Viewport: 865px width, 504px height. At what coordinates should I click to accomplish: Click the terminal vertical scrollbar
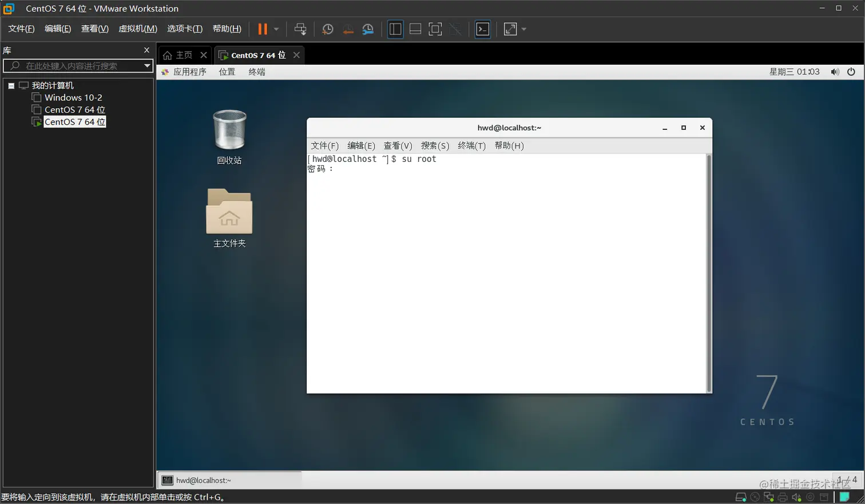pos(709,273)
